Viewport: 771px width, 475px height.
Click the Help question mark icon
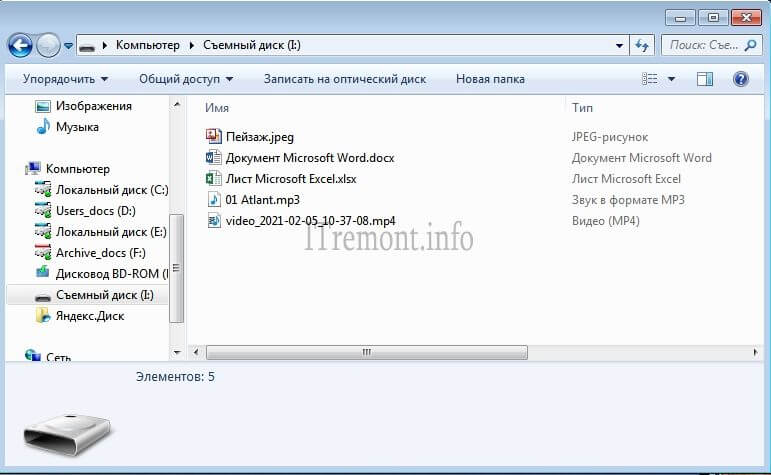click(x=741, y=78)
